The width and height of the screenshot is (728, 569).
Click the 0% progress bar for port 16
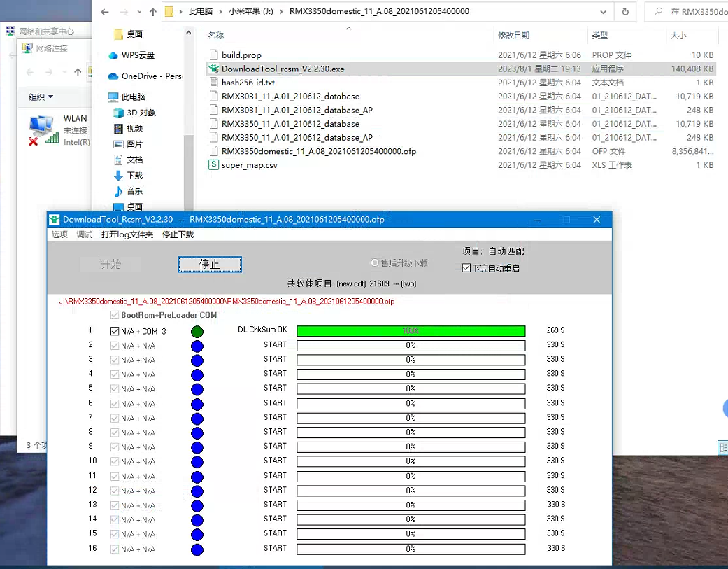click(x=411, y=549)
